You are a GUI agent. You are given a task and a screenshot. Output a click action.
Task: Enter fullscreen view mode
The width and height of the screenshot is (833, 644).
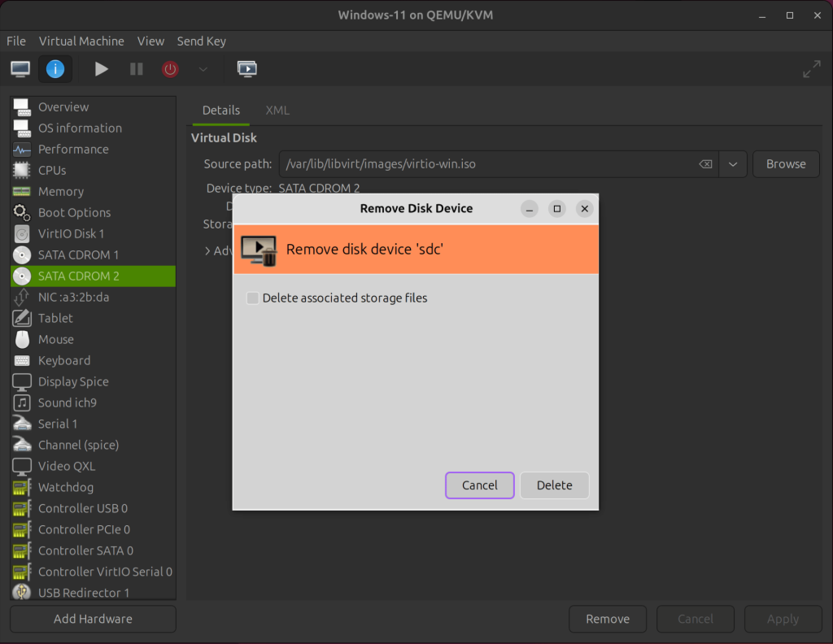(x=811, y=68)
